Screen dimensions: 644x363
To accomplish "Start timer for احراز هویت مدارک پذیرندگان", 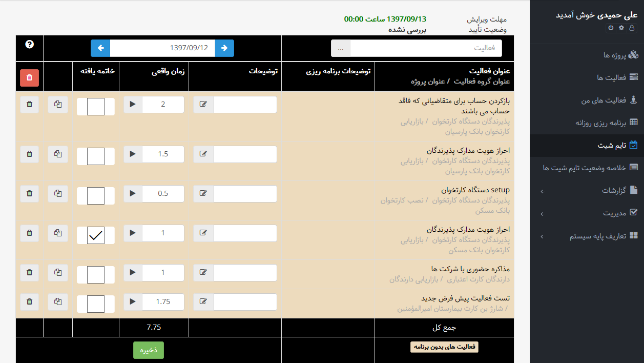I will pos(132,154).
